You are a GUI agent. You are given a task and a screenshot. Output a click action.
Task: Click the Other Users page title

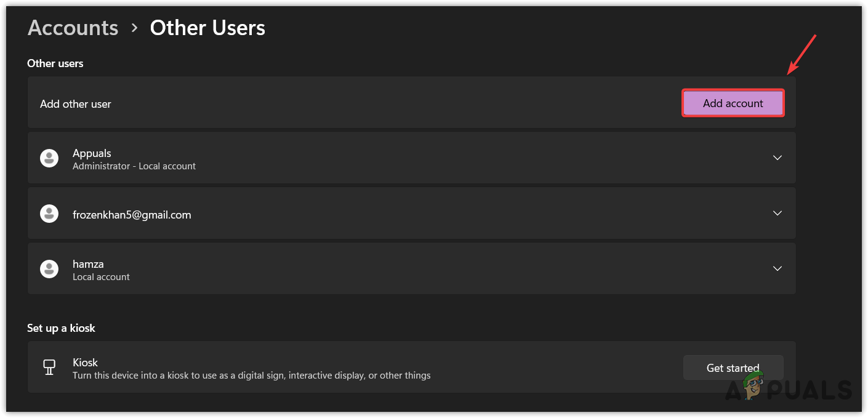pyautogui.click(x=207, y=28)
